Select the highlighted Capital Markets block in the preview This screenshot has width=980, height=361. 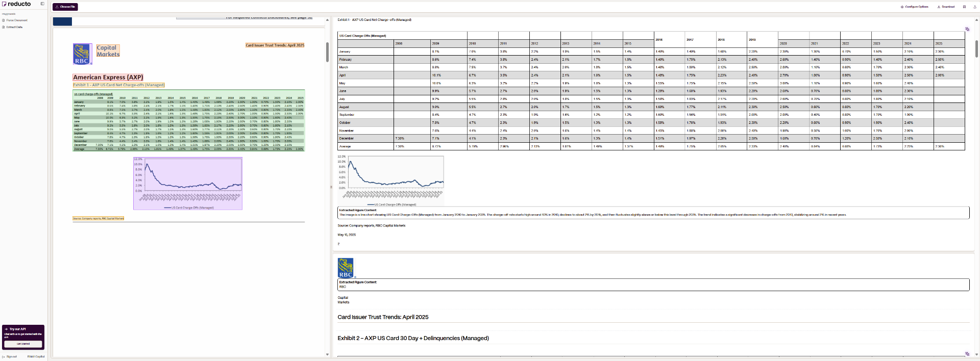pos(108,51)
